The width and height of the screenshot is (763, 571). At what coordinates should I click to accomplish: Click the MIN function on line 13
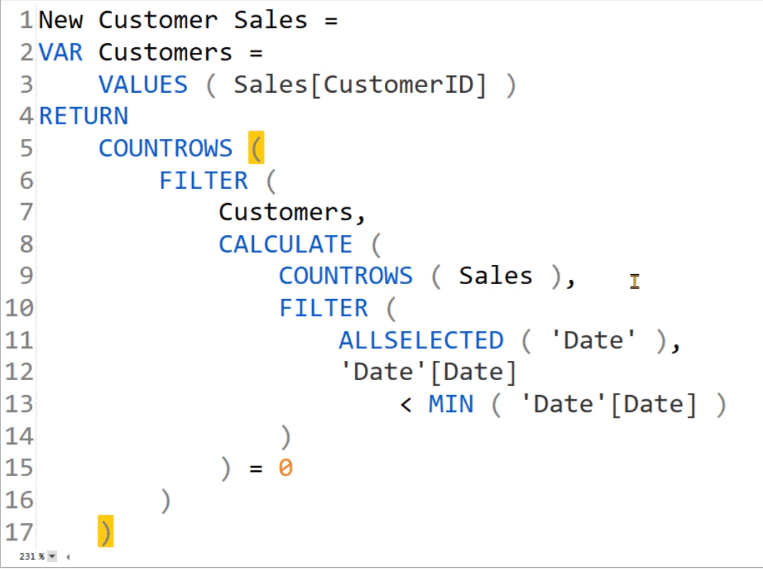[x=451, y=404]
